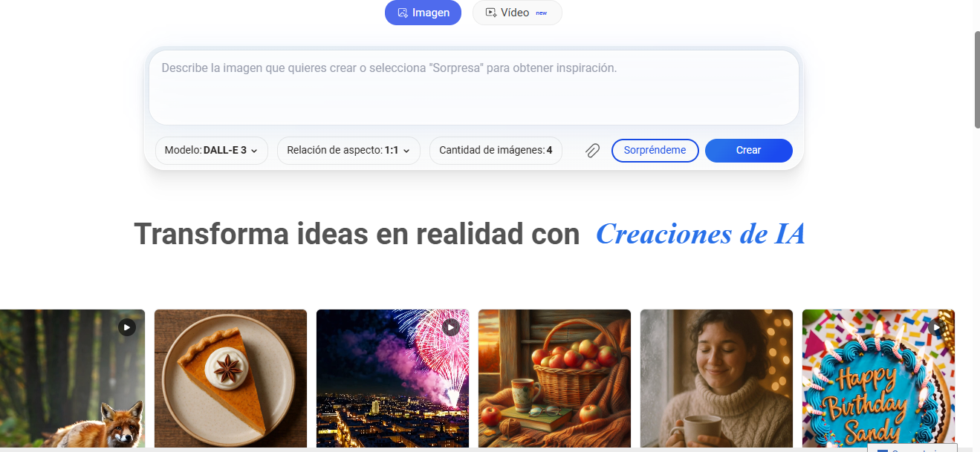Click the blue Crear button
This screenshot has width=980, height=452.
749,151
